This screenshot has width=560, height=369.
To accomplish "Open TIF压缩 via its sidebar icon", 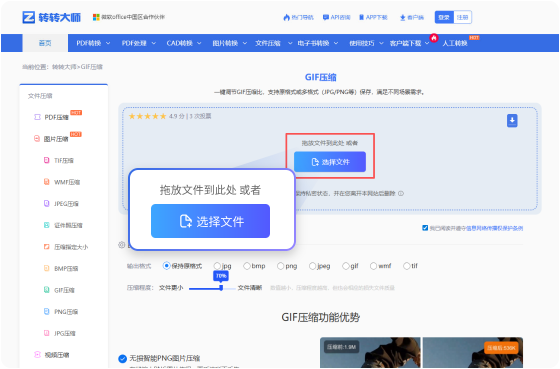I will (46, 160).
